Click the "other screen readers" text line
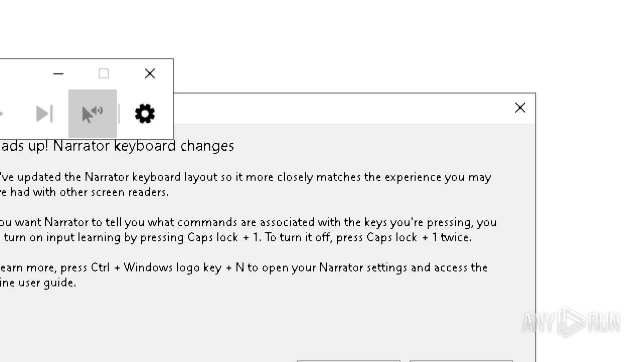Screen dimensions: 644x362 click(86, 192)
